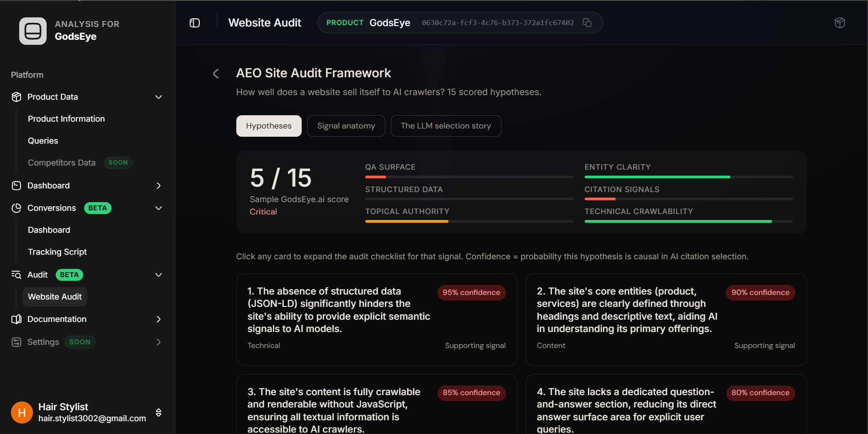This screenshot has width=868, height=434.
Task: Select the Audit magnifier icon
Action: tap(16, 275)
